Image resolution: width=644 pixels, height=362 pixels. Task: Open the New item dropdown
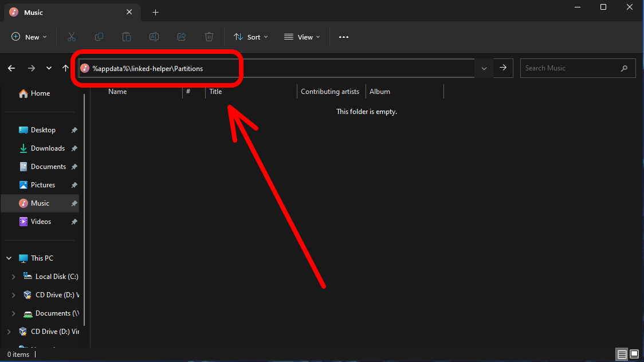pyautogui.click(x=29, y=37)
